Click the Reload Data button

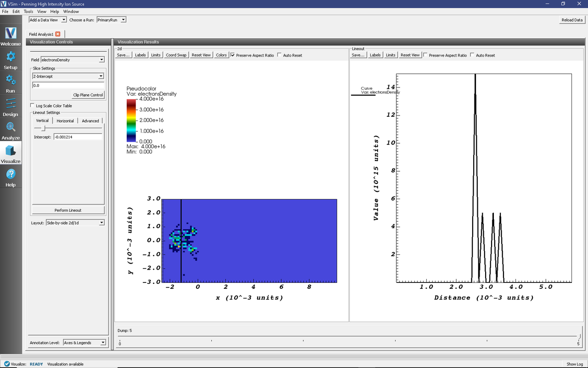click(572, 20)
